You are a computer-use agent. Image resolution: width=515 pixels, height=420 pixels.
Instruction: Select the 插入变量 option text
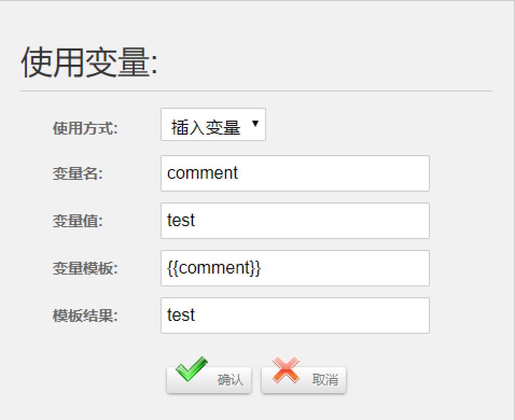pyautogui.click(x=206, y=127)
